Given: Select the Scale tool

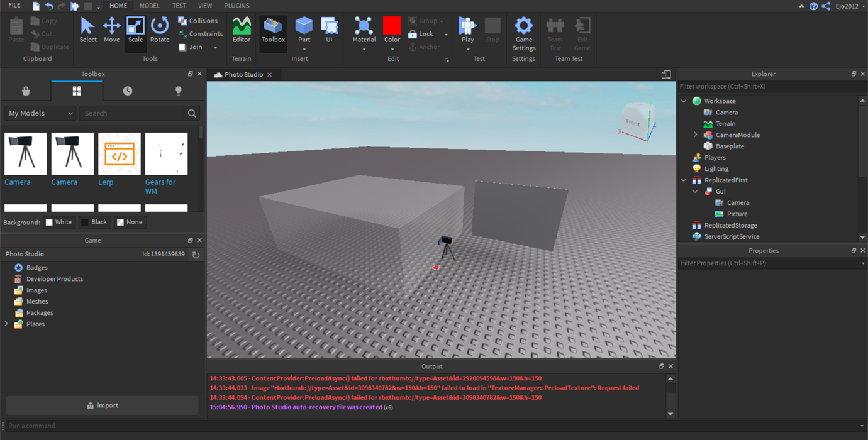Looking at the screenshot, I should click(x=135, y=30).
